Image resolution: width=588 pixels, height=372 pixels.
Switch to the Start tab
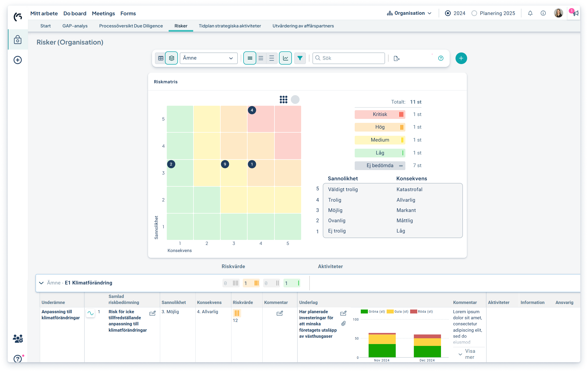pyautogui.click(x=45, y=26)
